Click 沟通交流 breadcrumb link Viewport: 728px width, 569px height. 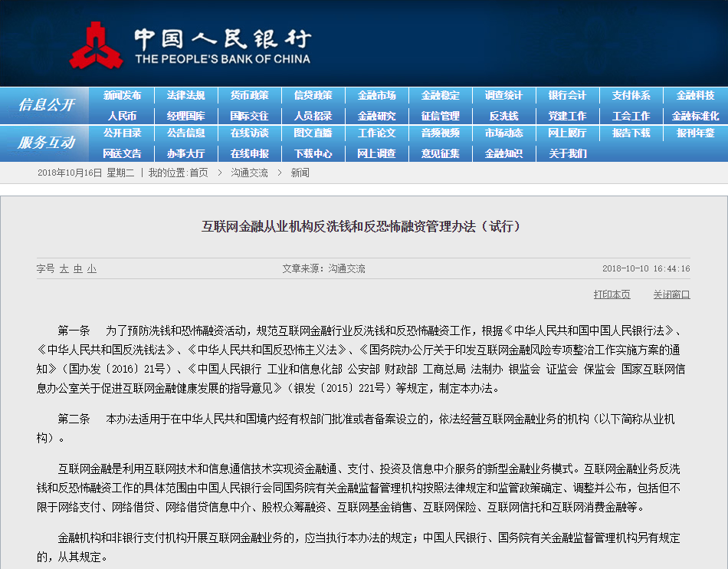click(x=249, y=173)
